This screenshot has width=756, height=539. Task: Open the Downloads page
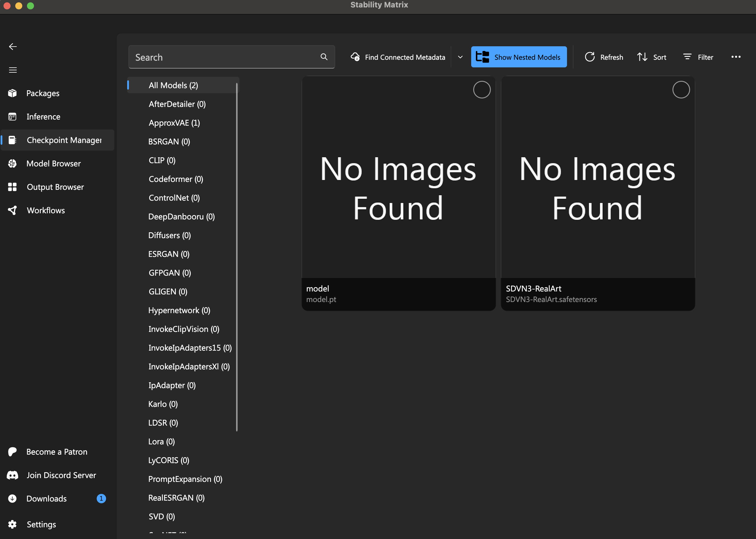47,499
